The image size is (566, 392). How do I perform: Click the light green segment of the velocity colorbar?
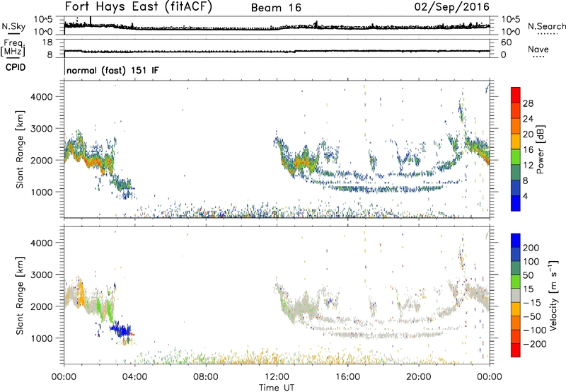(x=516, y=282)
